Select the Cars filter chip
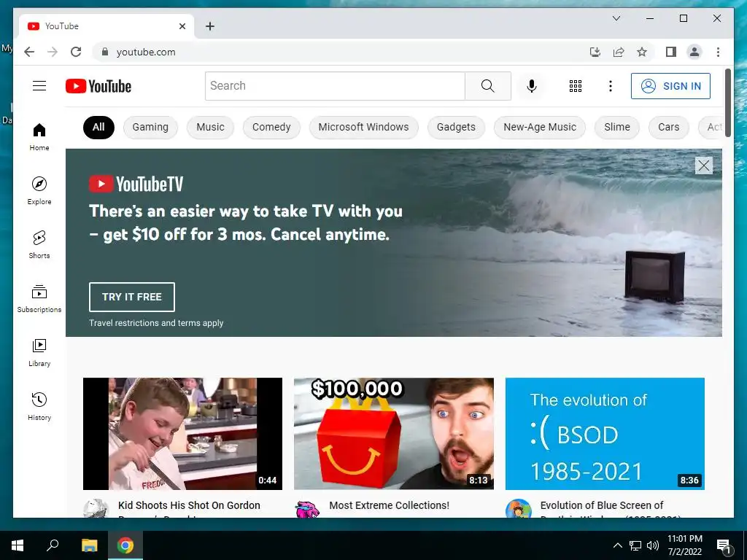The height and width of the screenshot is (560, 747). coord(668,127)
